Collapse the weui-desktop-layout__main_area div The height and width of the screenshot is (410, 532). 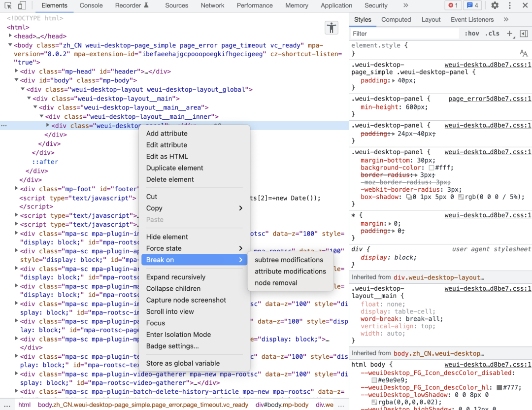point(35,107)
